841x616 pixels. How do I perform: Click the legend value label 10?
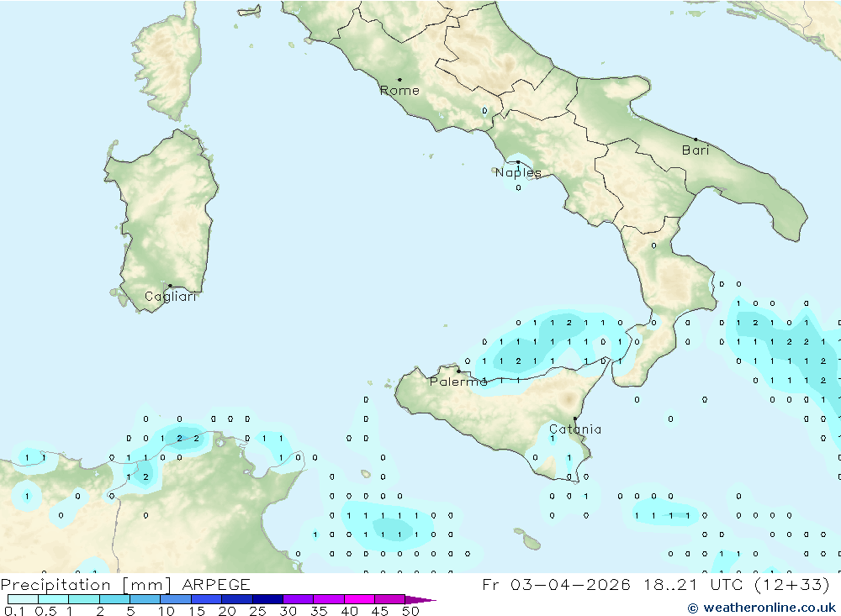point(166,611)
